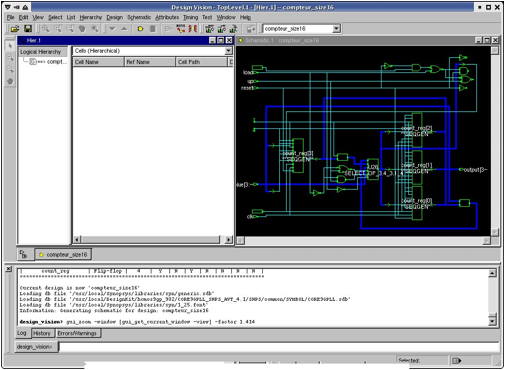Screen dimensions: 505x370
Task: Open the Timing menu
Action: pyautogui.click(x=190, y=17)
